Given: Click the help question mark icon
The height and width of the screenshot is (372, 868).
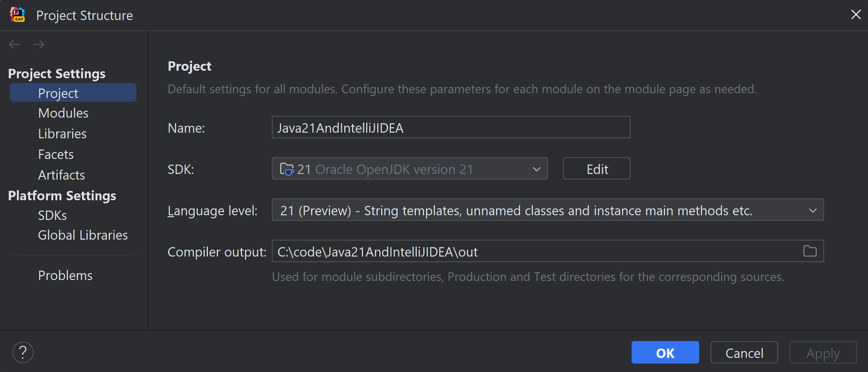Looking at the screenshot, I should pyautogui.click(x=23, y=353).
